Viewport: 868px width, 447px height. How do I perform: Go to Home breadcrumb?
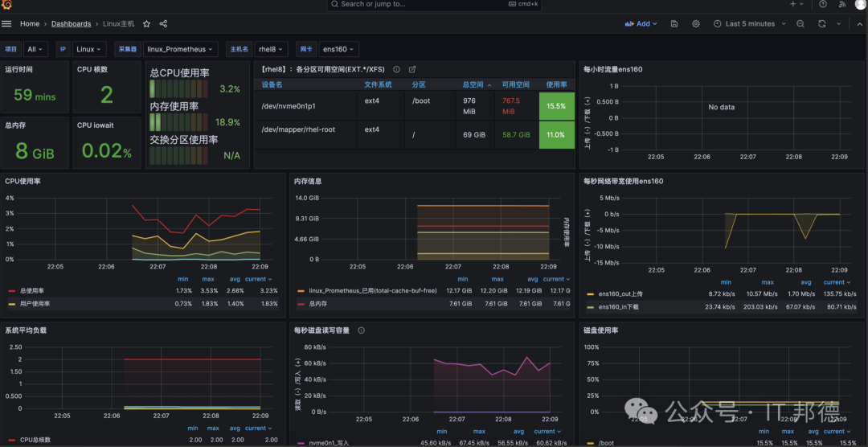coord(30,24)
